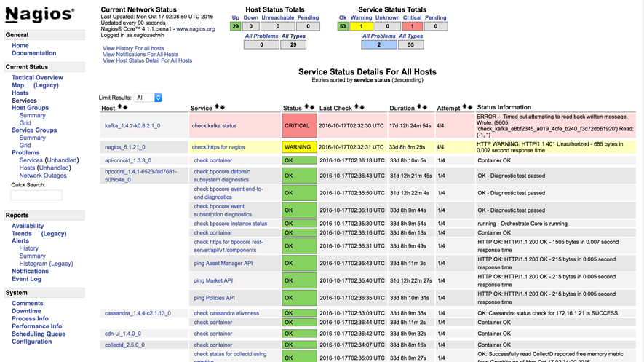Image resolution: width=644 pixels, height=362 pixels.
Task: Sort by Duration column ascending arrow
Action: tap(419, 108)
